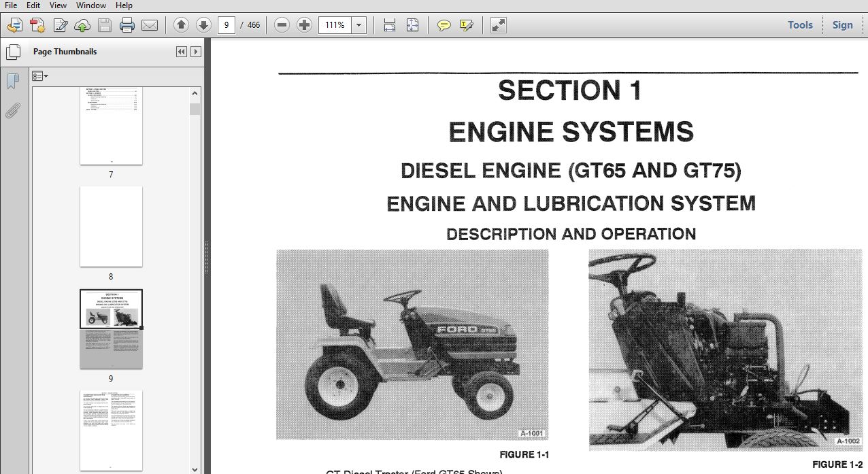
Task: Click the thumbnails scrollbar down arrow
Action: coord(195,469)
